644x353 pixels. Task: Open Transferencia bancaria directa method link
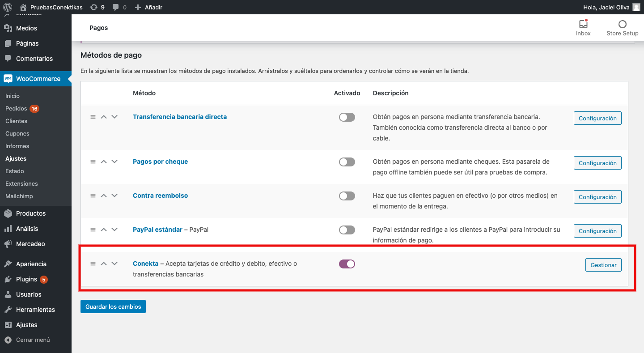point(180,117)
